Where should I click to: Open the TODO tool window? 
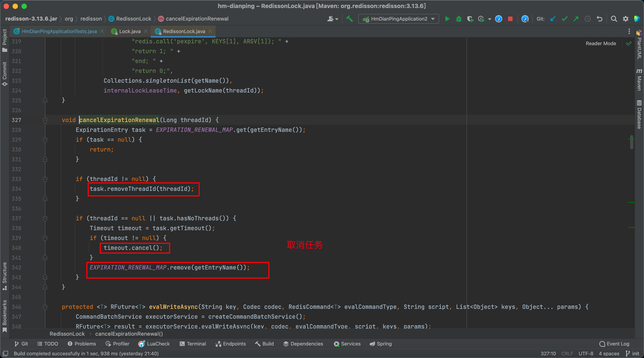47,344
